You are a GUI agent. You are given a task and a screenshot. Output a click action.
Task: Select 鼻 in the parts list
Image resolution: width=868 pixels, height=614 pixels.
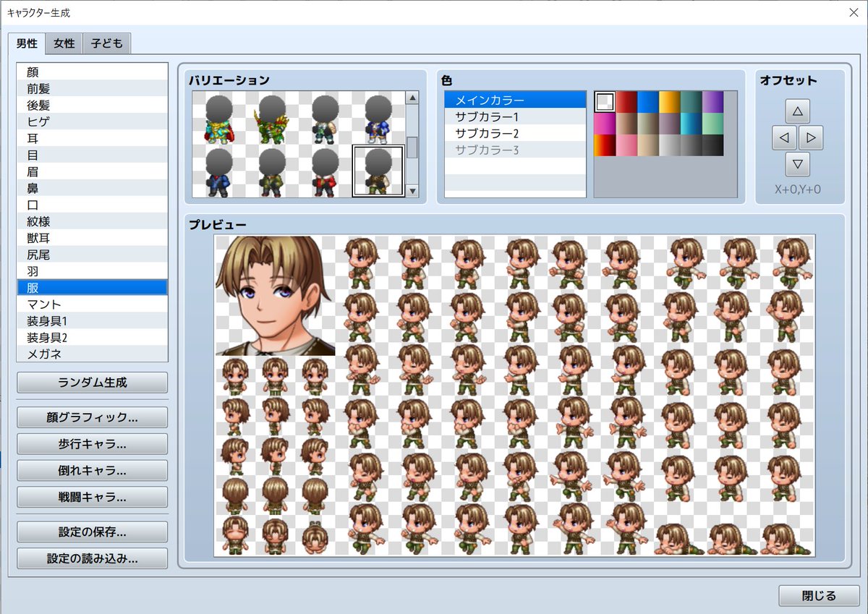(92, 188)
